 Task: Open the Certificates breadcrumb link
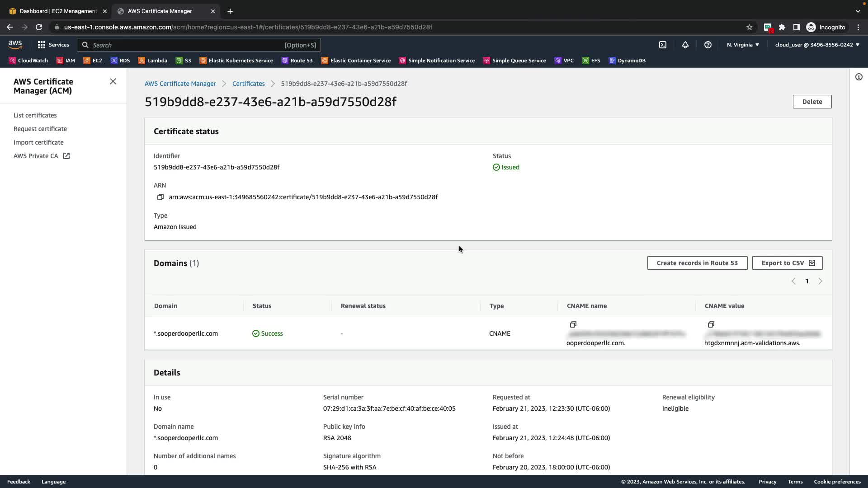tap(248, 84)
